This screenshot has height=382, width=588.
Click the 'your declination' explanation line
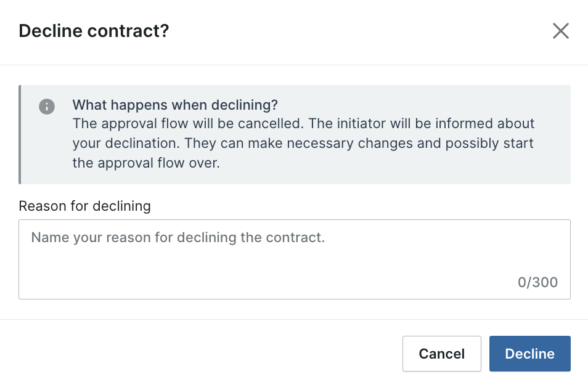(x=303, y=143)
